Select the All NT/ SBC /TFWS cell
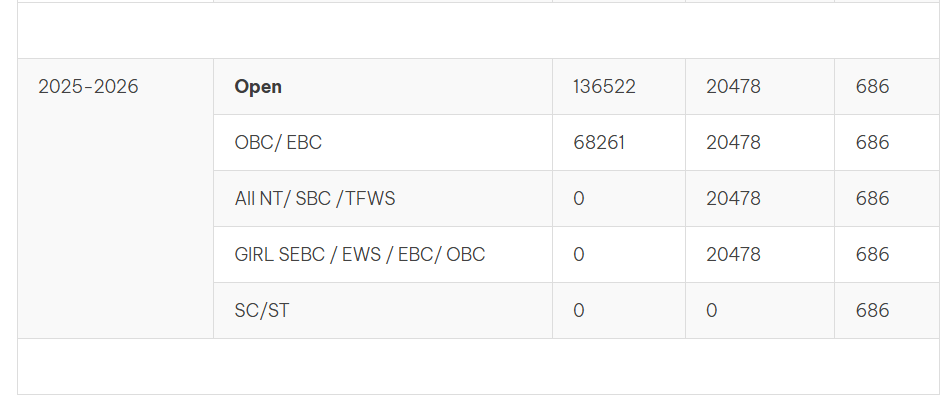 coord(315,199)
